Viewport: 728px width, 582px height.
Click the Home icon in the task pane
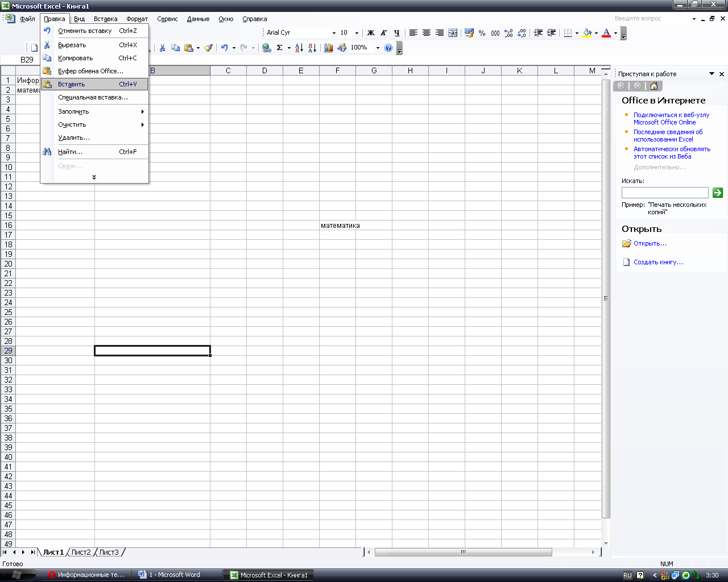(654, 86)
